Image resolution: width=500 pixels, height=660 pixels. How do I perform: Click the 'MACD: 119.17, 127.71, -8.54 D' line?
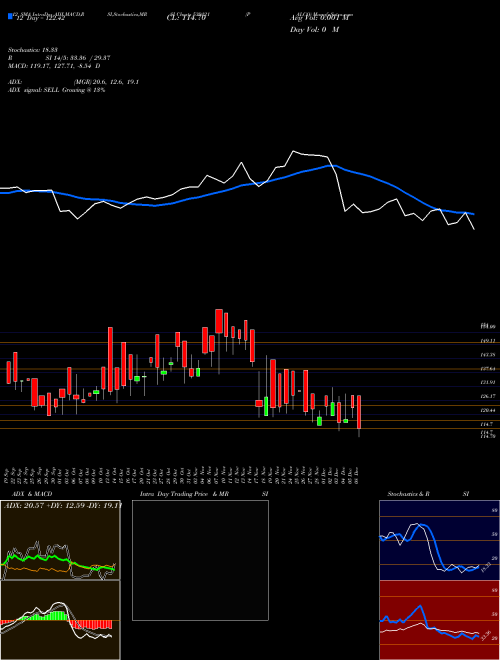(54, 66)
